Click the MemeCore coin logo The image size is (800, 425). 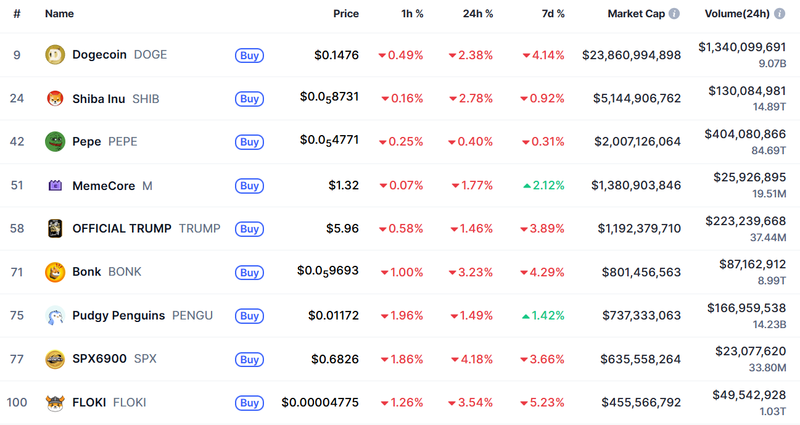click(55, 185)
